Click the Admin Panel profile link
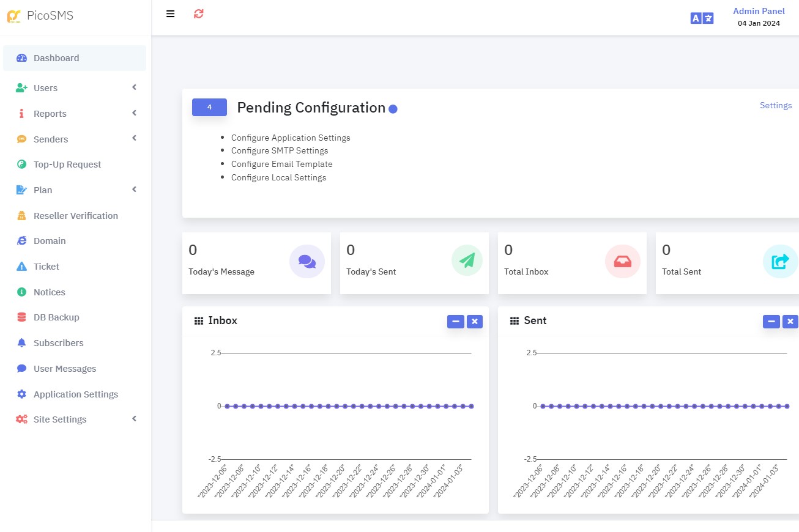Viewport: 799px width, 532px height. tap(759, 11)
